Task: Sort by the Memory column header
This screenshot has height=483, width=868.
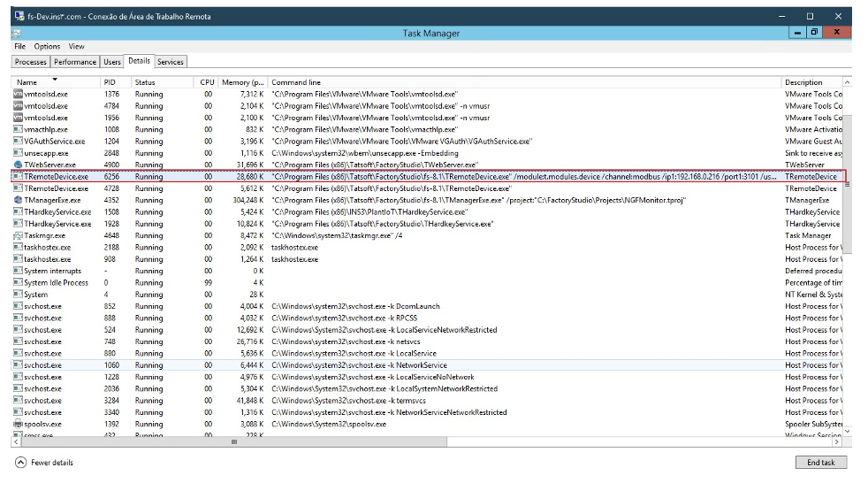Action: coord(242,82)
